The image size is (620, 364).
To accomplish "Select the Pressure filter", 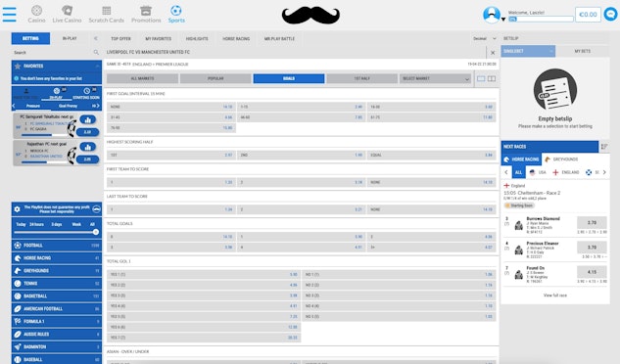I will [x=33, y=106].
